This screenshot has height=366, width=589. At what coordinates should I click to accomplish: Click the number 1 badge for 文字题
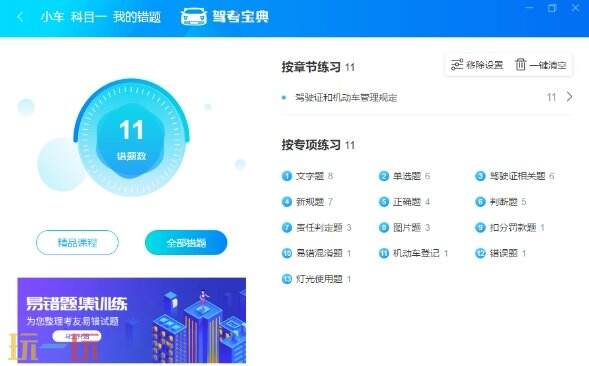tap(287, 176)
